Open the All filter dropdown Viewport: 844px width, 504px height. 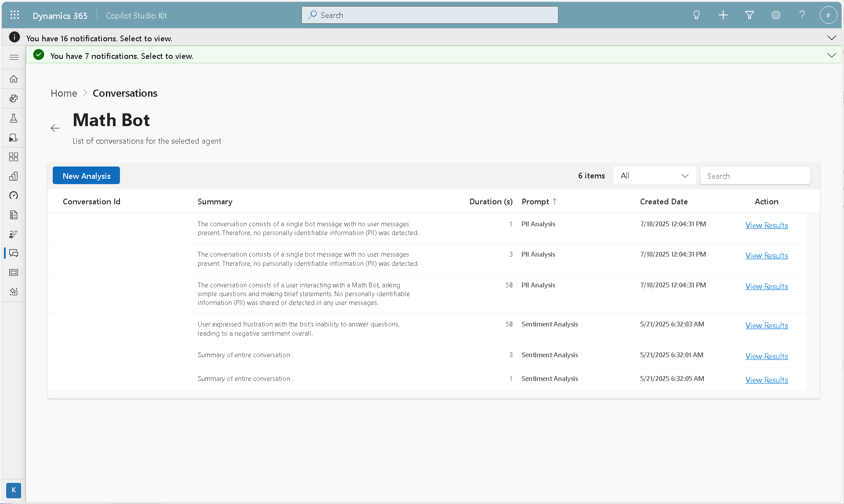(x=654, y=176)
